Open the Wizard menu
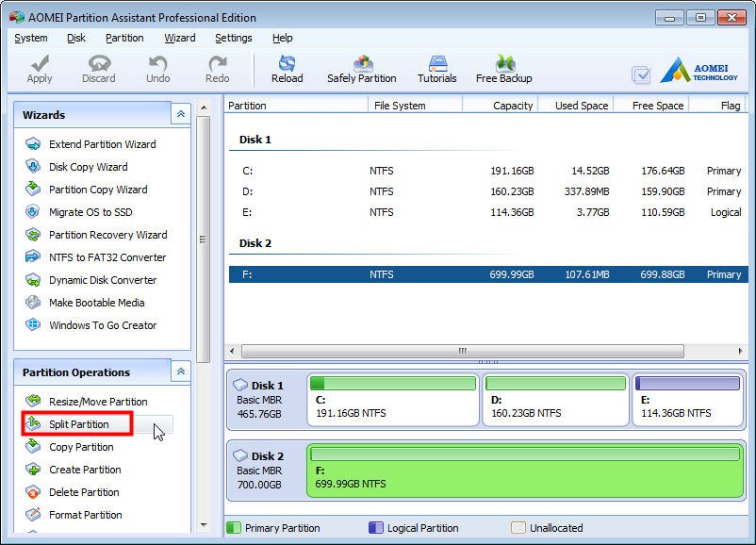Image resolution: width=756 pixels, height=545 pixels. (180, 38)
